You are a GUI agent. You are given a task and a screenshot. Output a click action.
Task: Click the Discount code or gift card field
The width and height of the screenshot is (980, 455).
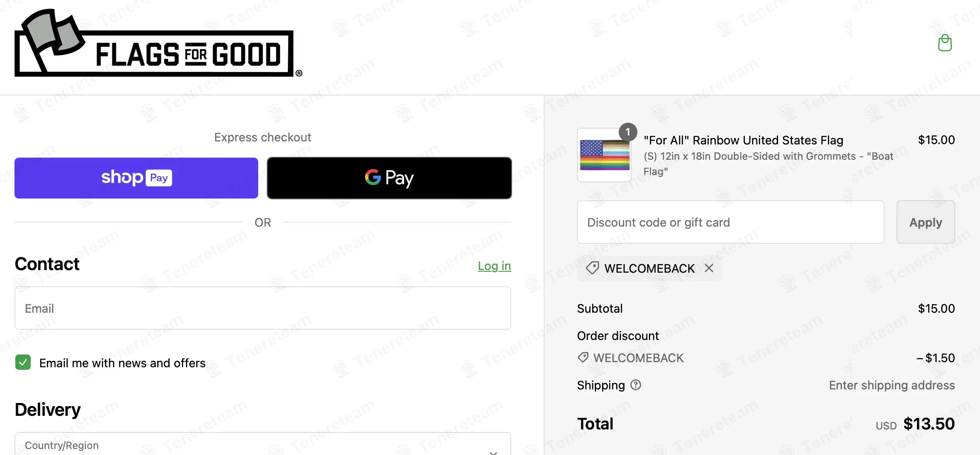coord(730,222)
